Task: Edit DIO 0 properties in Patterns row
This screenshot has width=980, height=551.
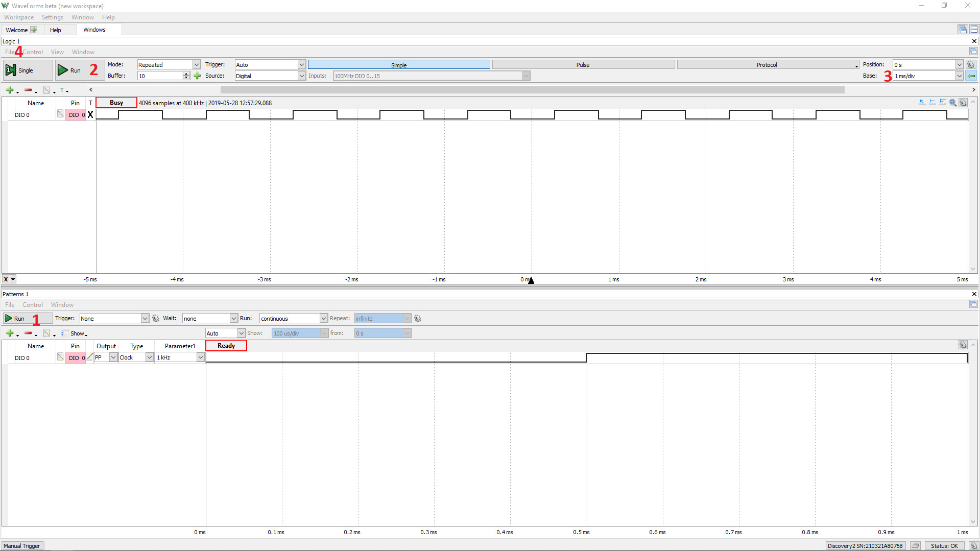Action: [x=60, y=357]
